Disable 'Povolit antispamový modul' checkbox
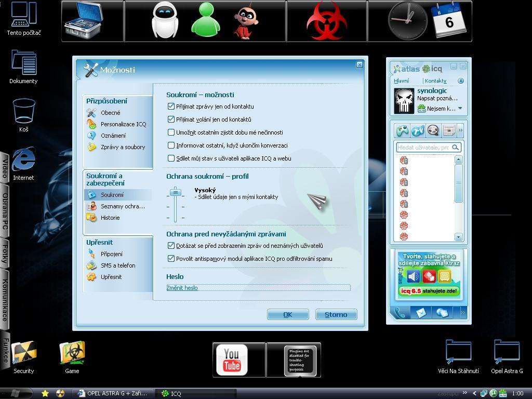532x399 pixels. [171, 258]
